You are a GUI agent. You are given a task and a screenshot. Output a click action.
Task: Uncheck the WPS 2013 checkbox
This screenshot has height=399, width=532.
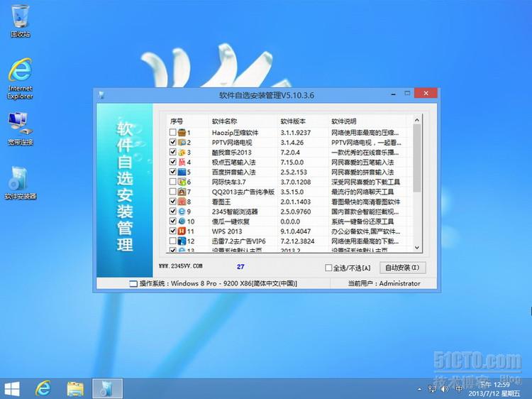172,231
